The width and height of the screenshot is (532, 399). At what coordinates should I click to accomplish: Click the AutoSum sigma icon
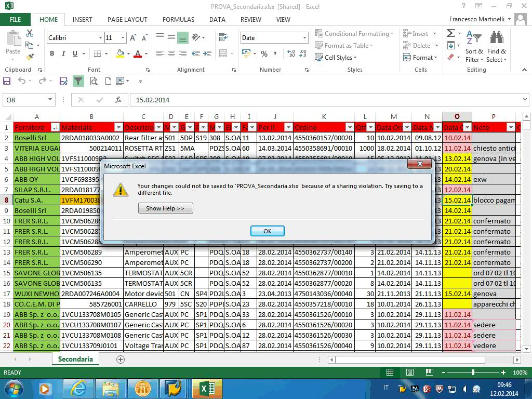click(450, 33)
